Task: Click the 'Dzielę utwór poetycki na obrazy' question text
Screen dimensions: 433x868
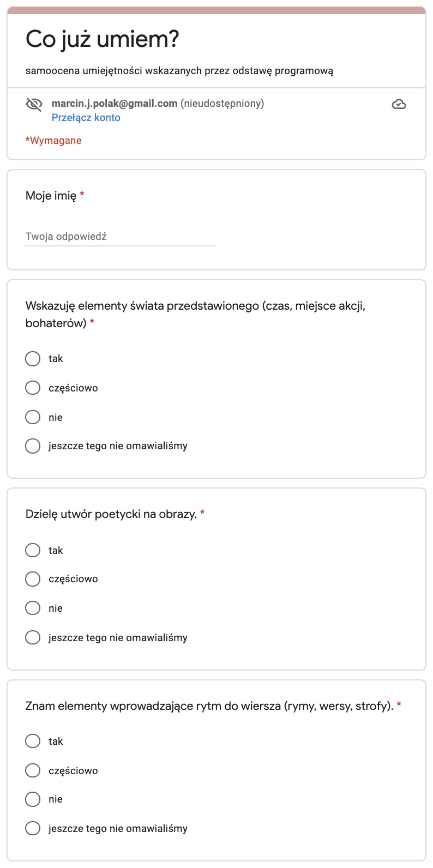Action: (x=111, y=514)
